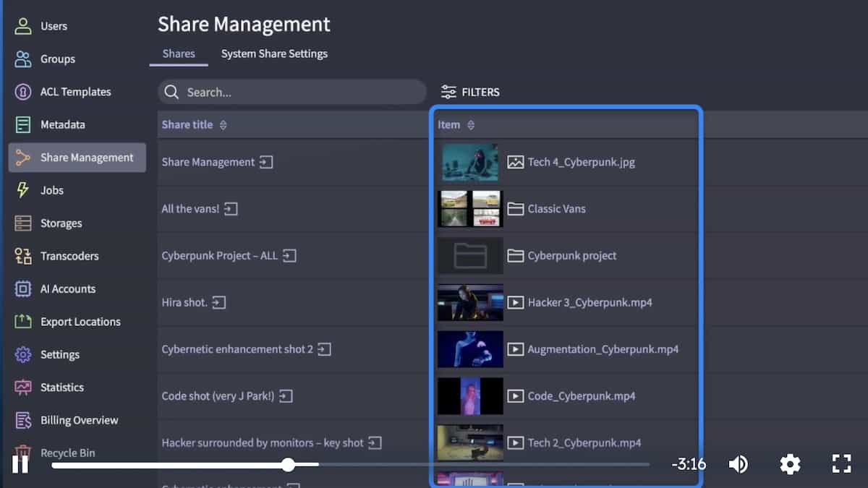The height and width of the screenshot is (488, 868).
Task: Open the Transcoders sidebar icon
Action: 23,256
